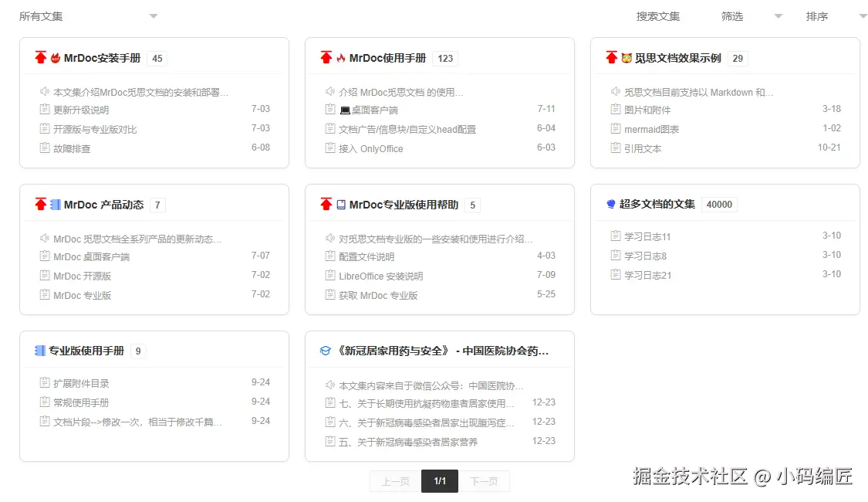Click book icon beside MrDoc专业版使用帮助
The width and height of the screenshot is (868, 502).
point(341,205)
